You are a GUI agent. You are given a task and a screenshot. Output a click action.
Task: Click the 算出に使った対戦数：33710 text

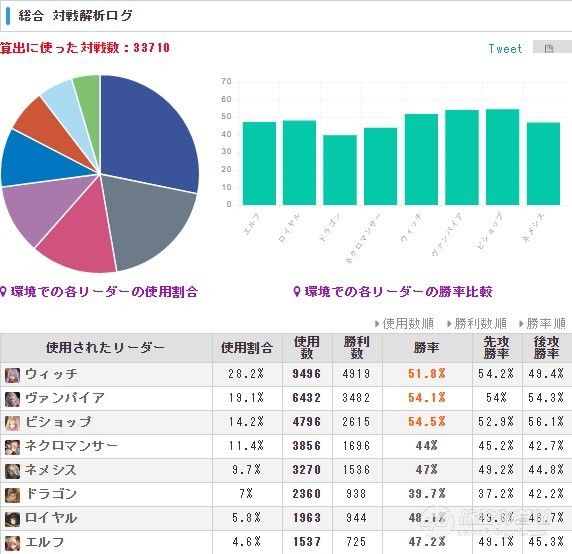(x=85, y=48)
